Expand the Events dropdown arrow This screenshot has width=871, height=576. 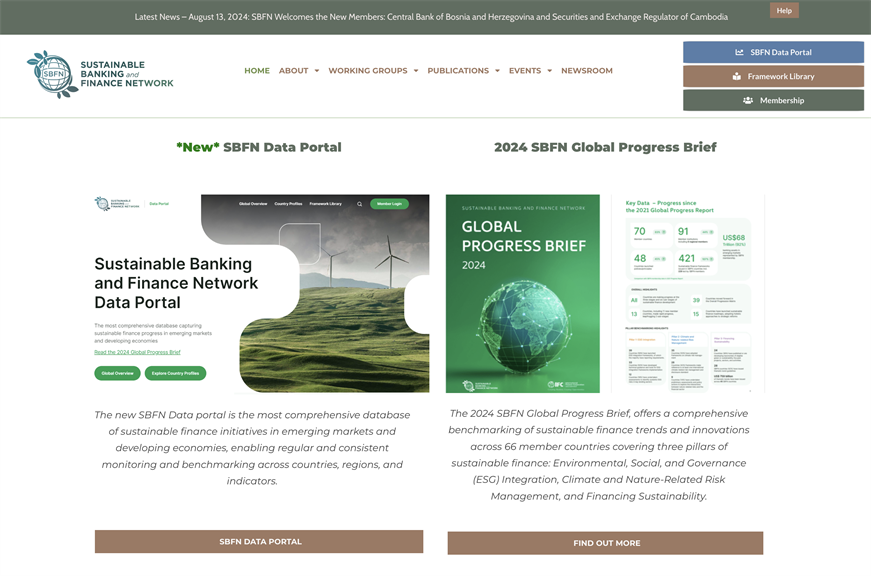click(549, 71)
